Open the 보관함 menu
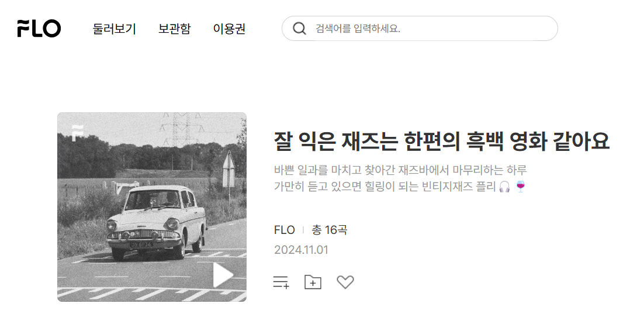 [175, 29]
